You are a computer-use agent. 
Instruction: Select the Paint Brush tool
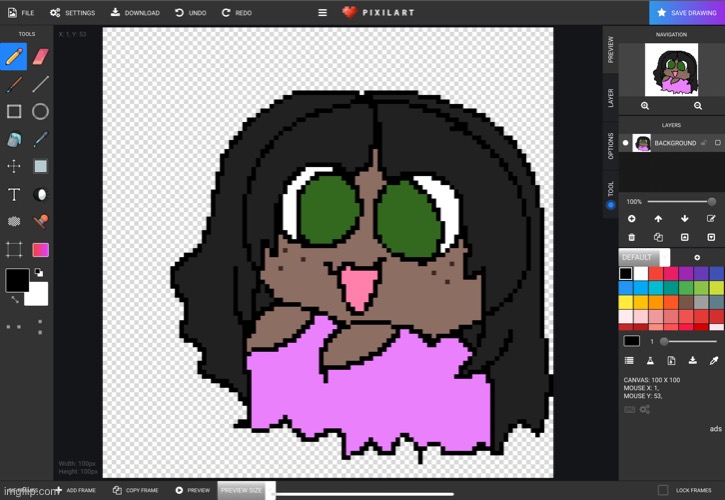[x=14, y=84]
